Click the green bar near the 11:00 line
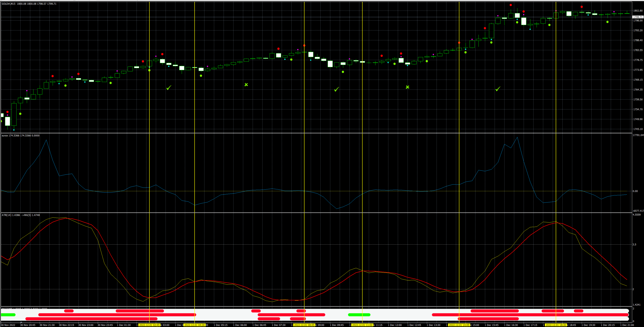The width and height of the screenshot is (644, 327). (x=359, y=315)
